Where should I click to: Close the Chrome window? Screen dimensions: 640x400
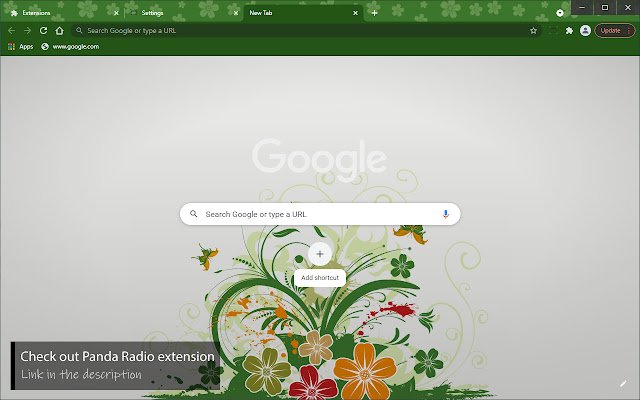[x=628, y=7]
